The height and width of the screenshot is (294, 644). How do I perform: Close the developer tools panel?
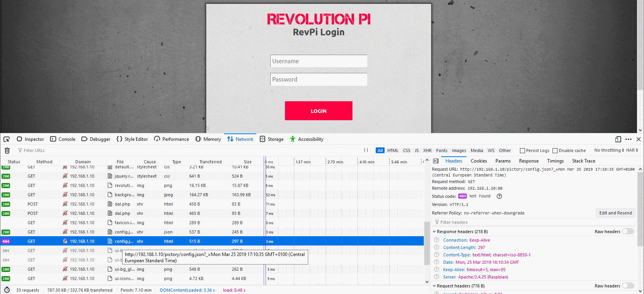pos(639,139)
